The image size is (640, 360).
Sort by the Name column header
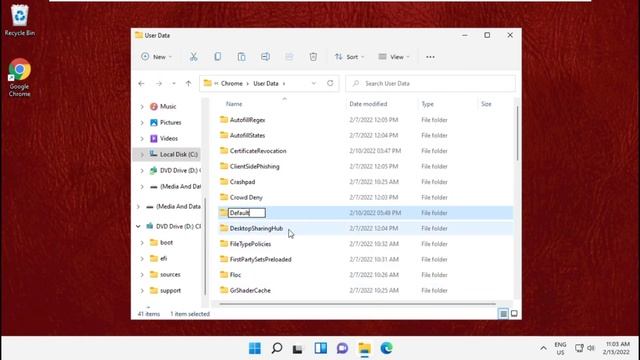tap(234, 104)
